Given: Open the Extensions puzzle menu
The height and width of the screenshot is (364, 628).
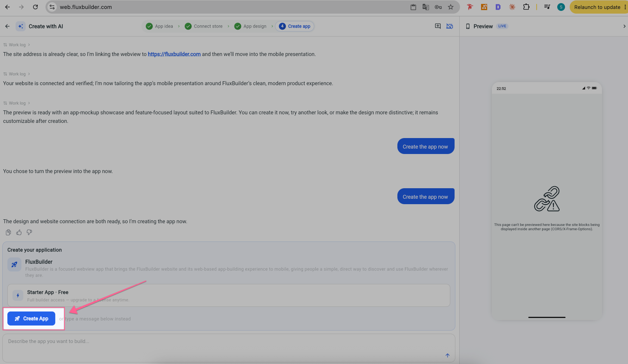Looking at the screenshot, I should coord(526,7).
